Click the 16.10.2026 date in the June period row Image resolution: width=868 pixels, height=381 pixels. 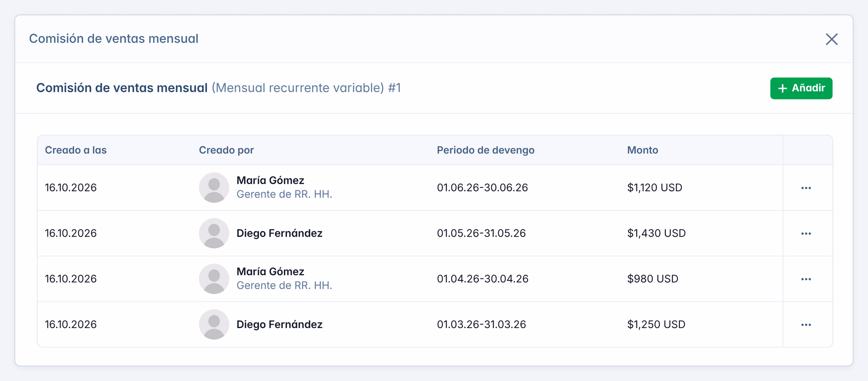tap(71, 188)
